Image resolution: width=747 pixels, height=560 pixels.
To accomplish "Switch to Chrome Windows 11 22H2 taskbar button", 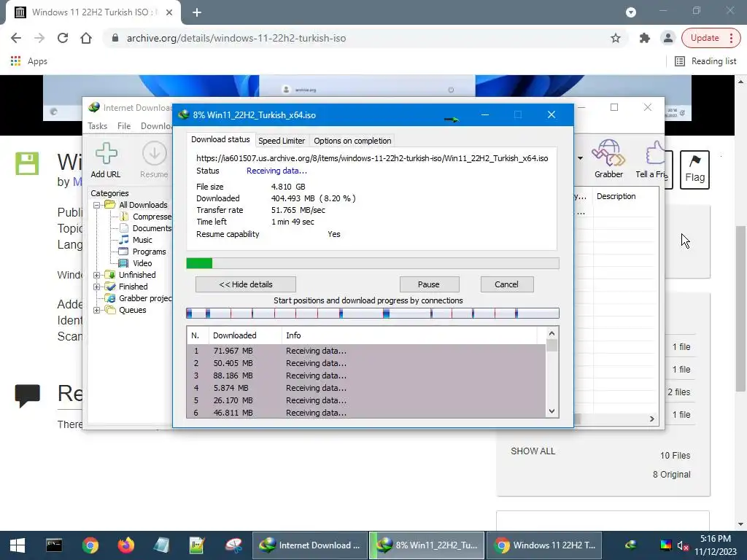I will point(545,545).
